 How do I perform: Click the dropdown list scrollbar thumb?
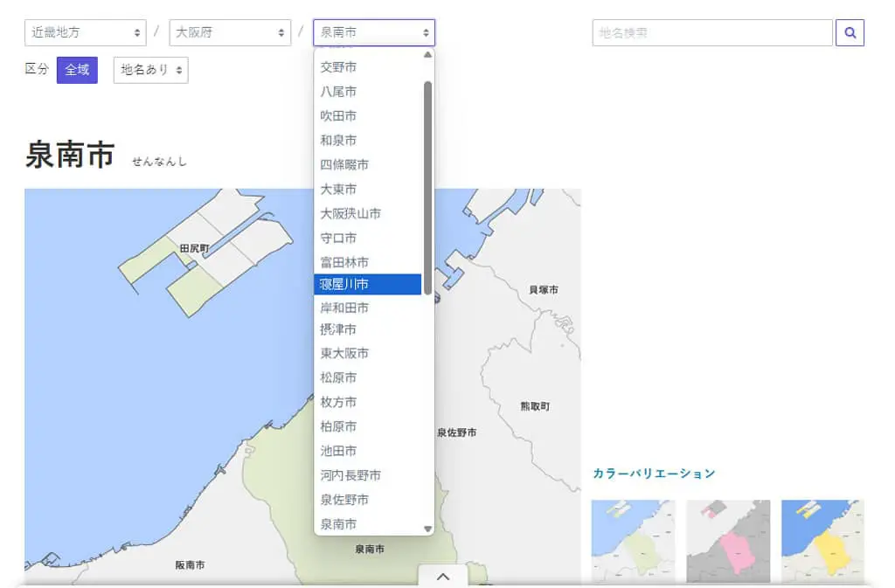click(427, 188)
